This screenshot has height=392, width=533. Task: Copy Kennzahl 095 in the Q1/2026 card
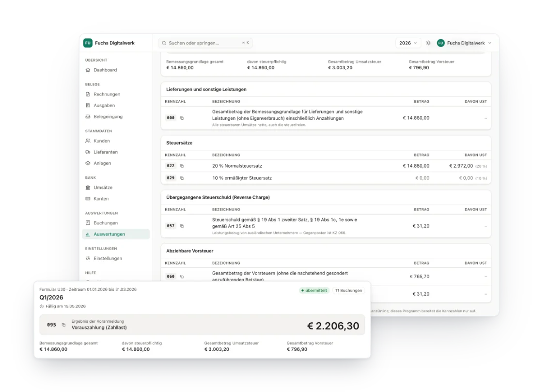coord(63,325)
